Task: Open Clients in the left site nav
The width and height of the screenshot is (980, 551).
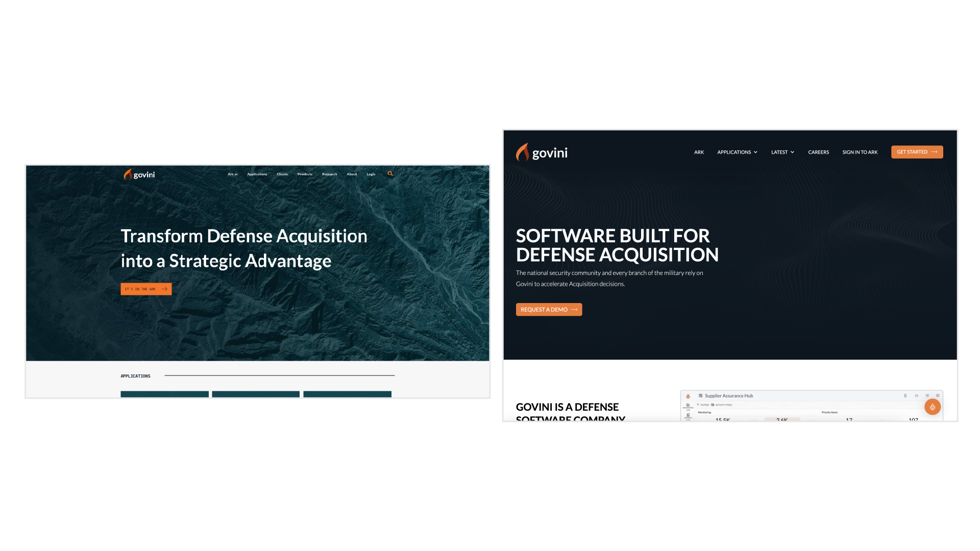Action: (x=282, y=174)
